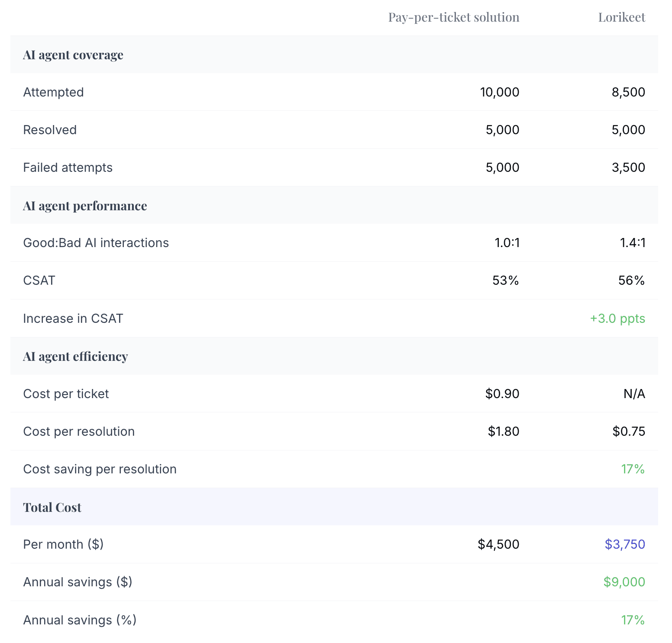This screenshot has height=643, width=672.
Task: Click the Lorikeet column header
Action: (x=621, y=17)
